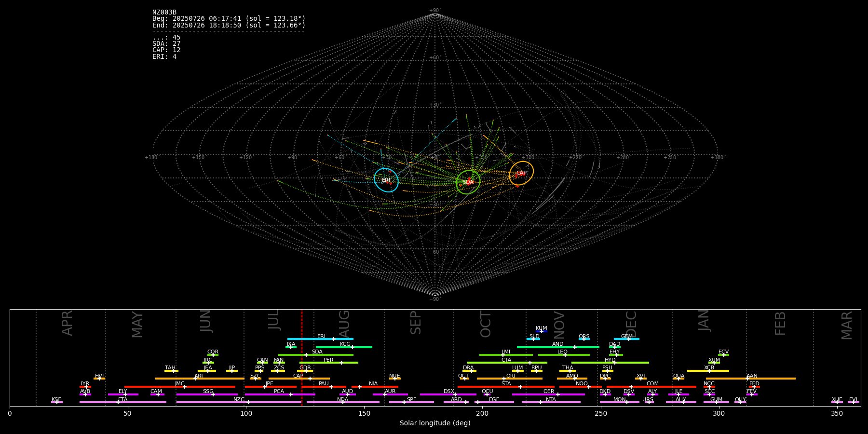Click the red dashed current solar longitude marker

301,357
